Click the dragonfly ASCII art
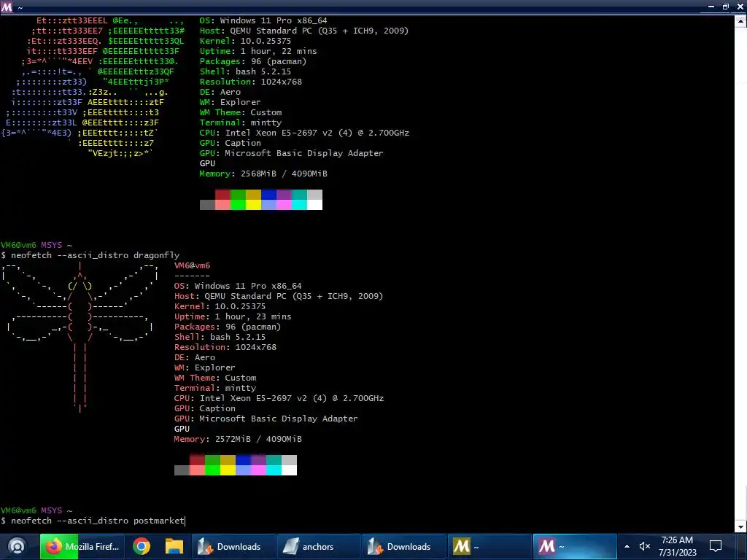The width and height of the screenshot is (747, 560). [80, 337]
